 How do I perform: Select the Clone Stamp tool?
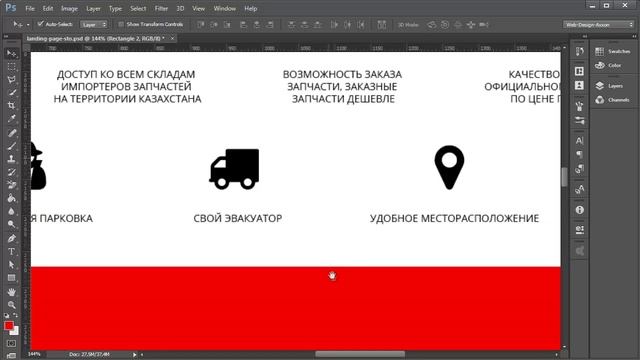[x=11, y=159]
